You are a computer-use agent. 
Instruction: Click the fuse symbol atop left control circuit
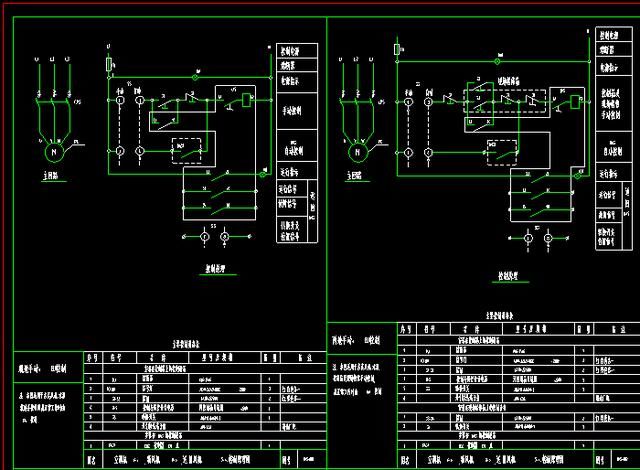tap(109, 64)
